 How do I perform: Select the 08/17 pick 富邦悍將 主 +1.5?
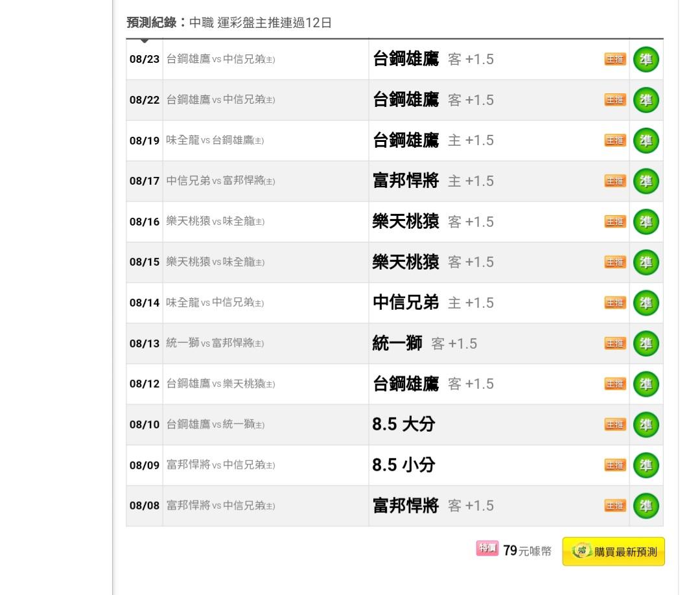433,181
